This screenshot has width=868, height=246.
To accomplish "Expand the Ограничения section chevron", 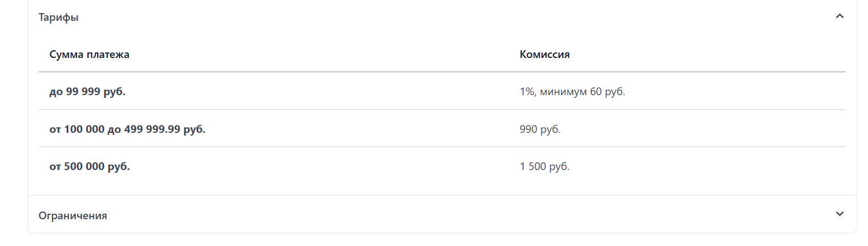I will point(840,214).
